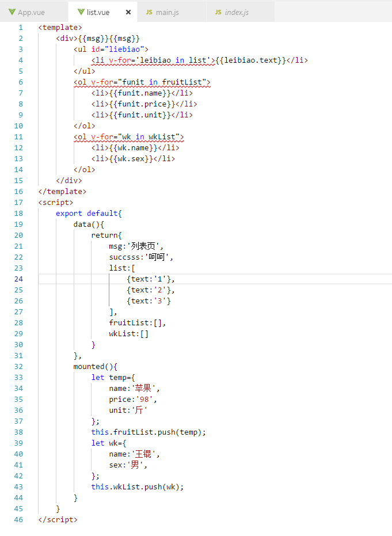Image resolution: width=392 pixels, height=536 pixels.
Task: Click the Vue icon on list.vue tab
Action: coord(81,12)
